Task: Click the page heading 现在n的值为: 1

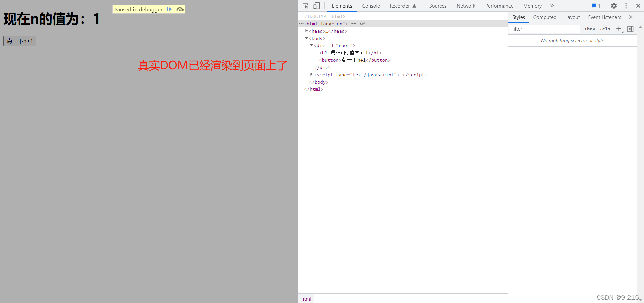Action: click(x=52, y=19)
